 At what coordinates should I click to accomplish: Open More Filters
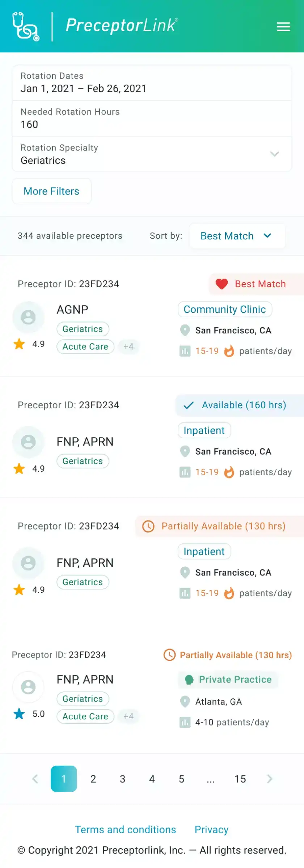52,191
